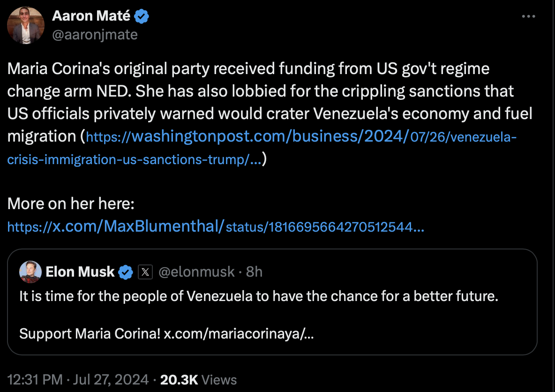
Task: Click the quoted post's 'better future' sentence
Action: pyautogui.click(x=259, y=296)
